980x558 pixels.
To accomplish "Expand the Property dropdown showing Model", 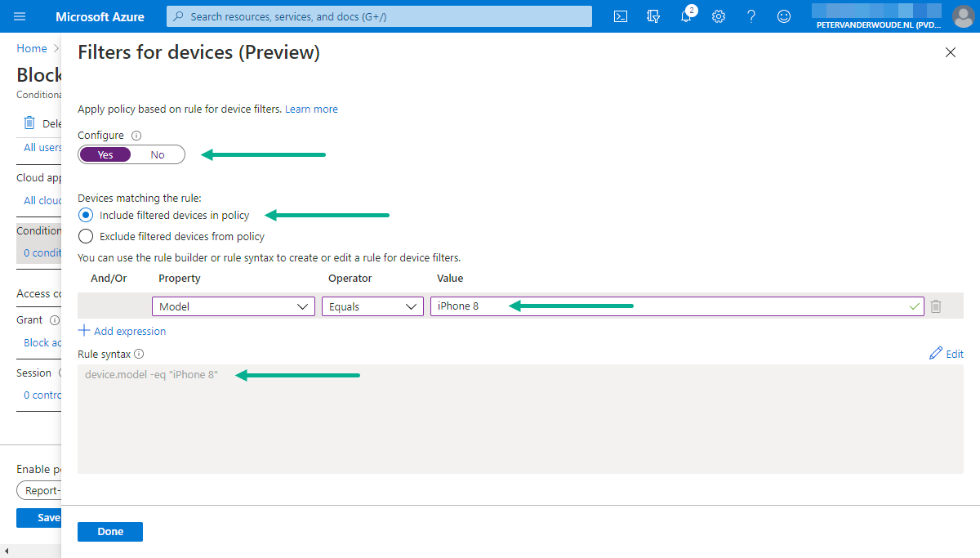I will (233, 306).
